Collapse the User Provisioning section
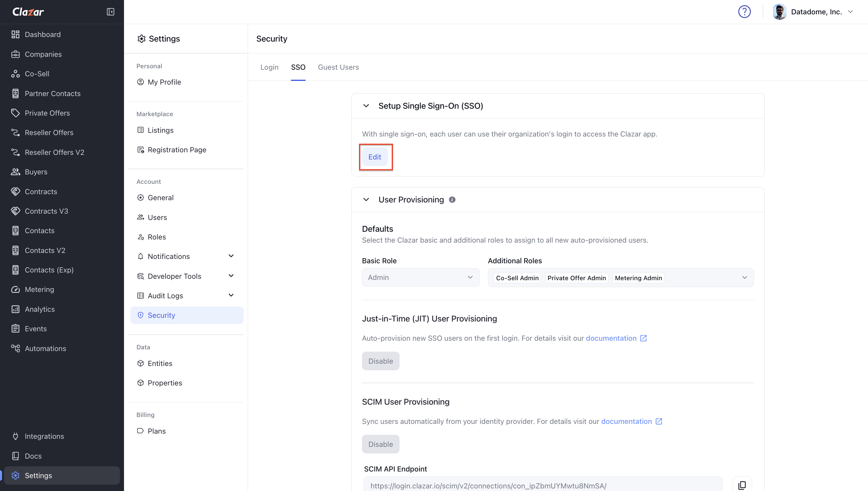868x491 pixels. tap(366, 200)
